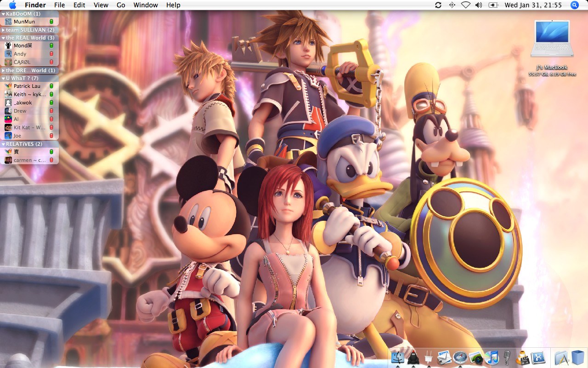Open the Window menu
588x368 pixels.
146,5
